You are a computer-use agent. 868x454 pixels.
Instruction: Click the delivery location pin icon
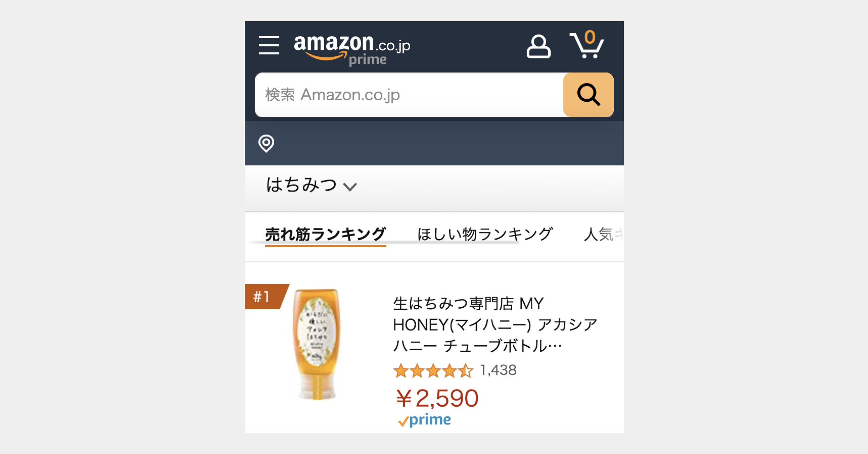click(266, 143)
